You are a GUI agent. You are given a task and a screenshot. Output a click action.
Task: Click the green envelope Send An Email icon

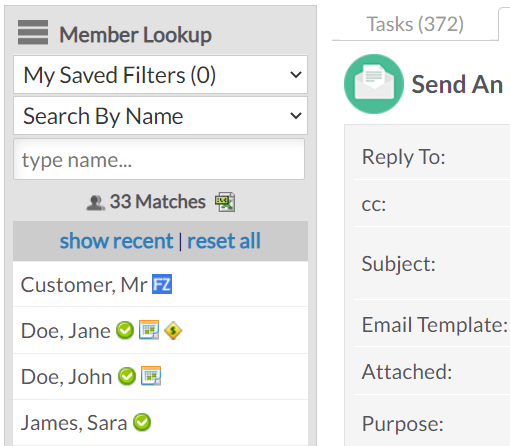point(374,84)
